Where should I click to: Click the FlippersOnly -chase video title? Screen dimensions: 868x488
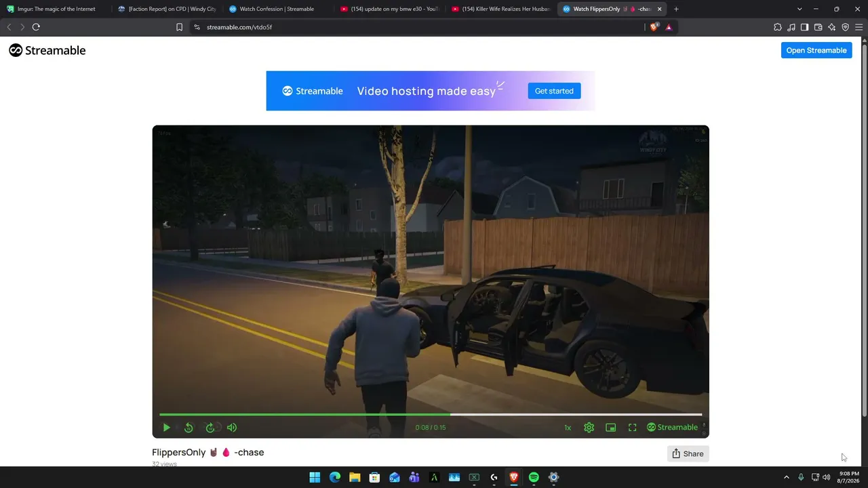pyautogui.click(x=208, y=452)
